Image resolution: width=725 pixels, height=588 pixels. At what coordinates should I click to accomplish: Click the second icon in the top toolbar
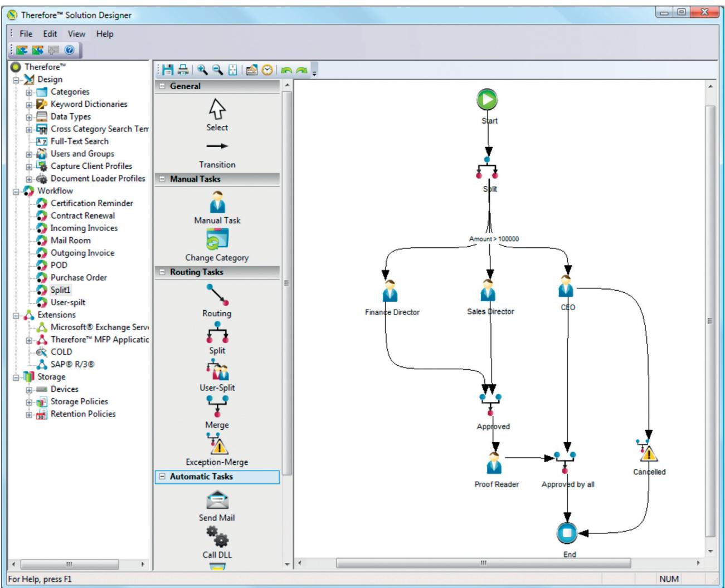37,50
